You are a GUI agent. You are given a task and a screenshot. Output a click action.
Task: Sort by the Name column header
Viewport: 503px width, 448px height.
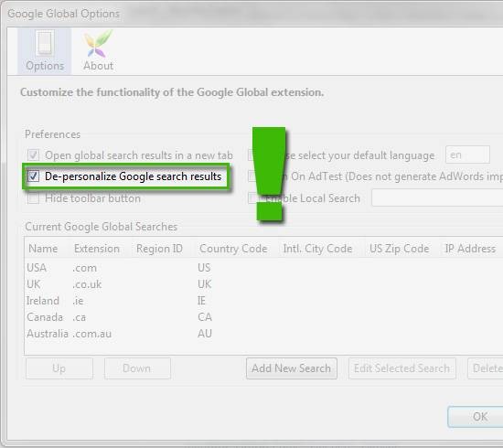click(x=43, y=249)
